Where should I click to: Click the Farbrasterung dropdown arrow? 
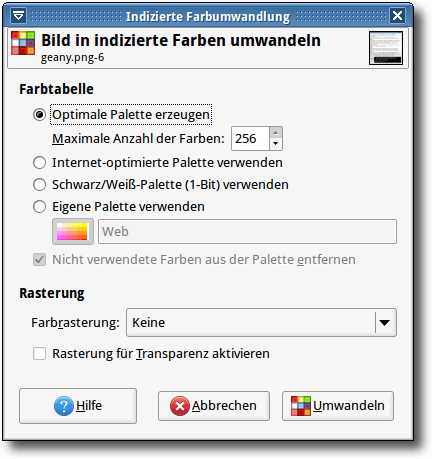pyautogui.click(x=385, y=322)
